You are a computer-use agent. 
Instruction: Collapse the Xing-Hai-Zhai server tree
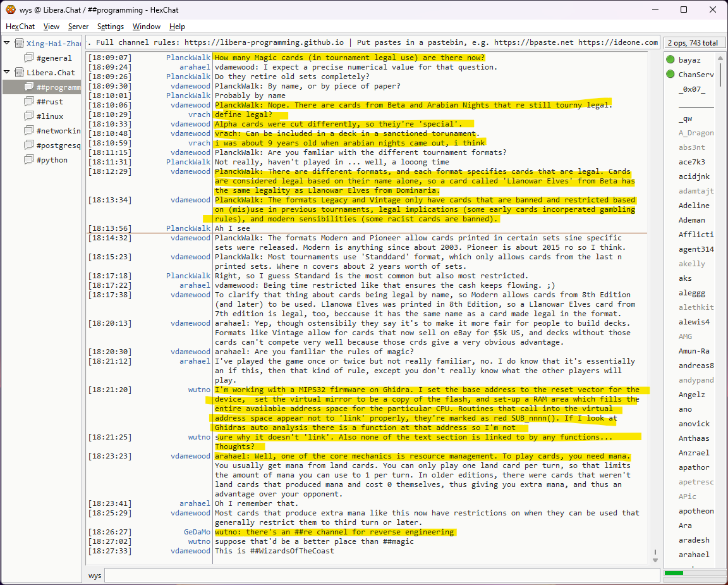7,44
